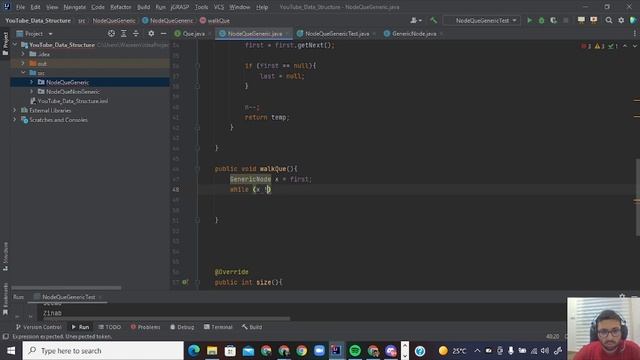Switch to the NodeQueGenericTest.java tab
The width and height of the screenshot is (640, 360).
click(x=337, y=33)
